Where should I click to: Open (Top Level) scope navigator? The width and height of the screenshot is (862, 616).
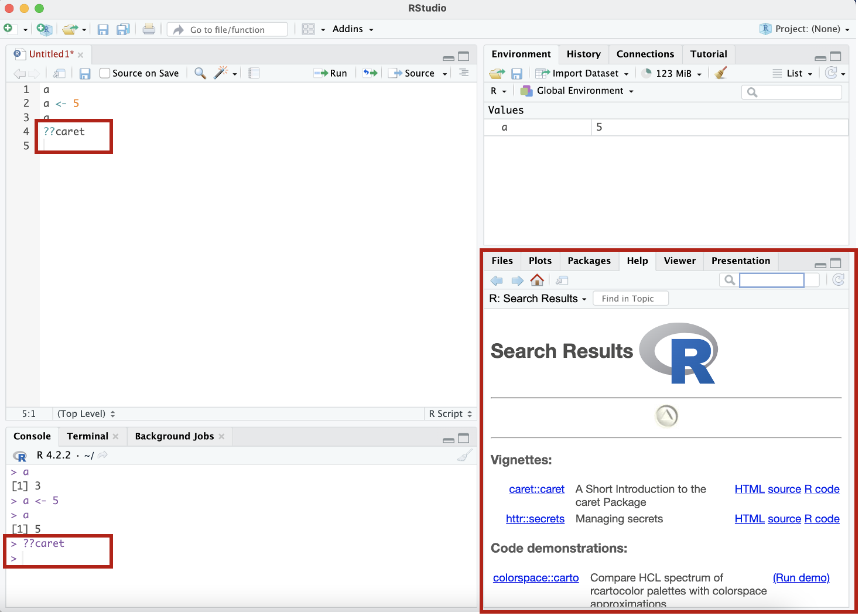point(86,413)
